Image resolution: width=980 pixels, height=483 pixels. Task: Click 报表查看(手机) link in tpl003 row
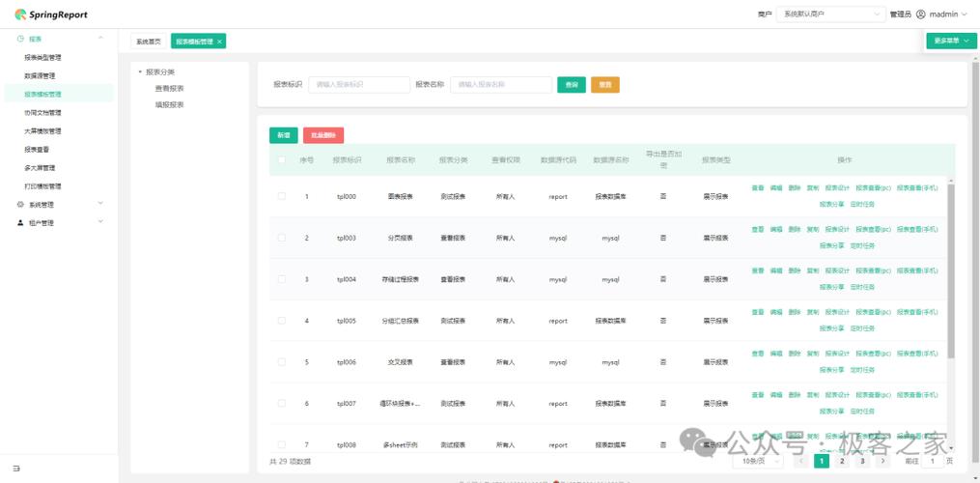pos(917,229)
